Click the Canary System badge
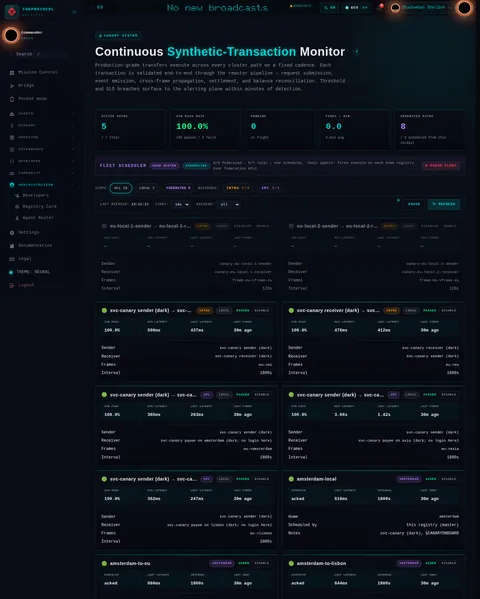Image resolution: width=480 pixels, height=599 pixels. click(x=118, y=36)
